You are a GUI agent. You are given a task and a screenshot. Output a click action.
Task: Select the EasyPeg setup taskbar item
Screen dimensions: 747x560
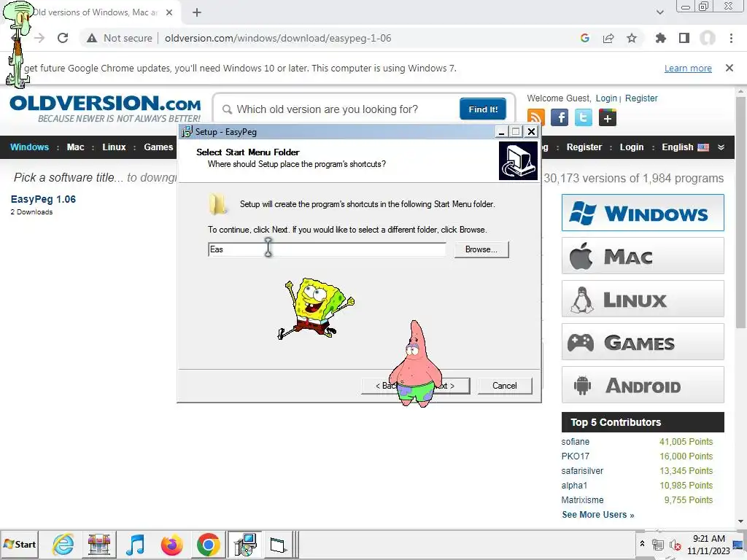click(x=244, y=544)
